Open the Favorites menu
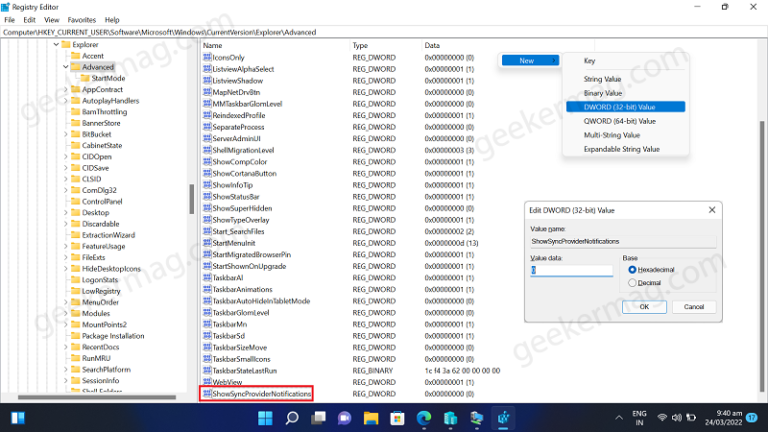Viewport: 768px width, 432px height. (x=81, y=19)
